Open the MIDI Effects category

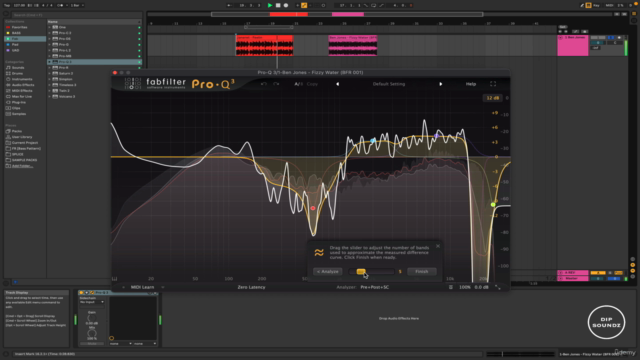coord(22,91)
